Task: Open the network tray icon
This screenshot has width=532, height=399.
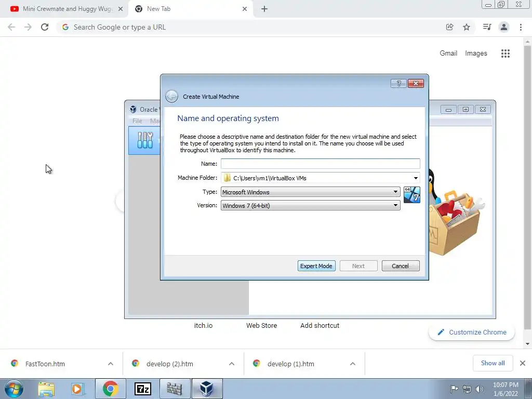Action: pyautogui.click(x=467, y=389)
